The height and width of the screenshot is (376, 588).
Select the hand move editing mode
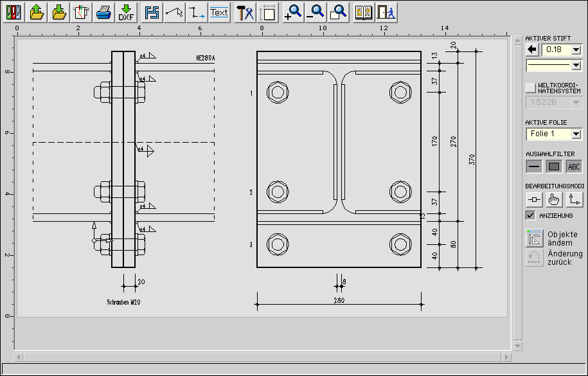pos(554,199)
